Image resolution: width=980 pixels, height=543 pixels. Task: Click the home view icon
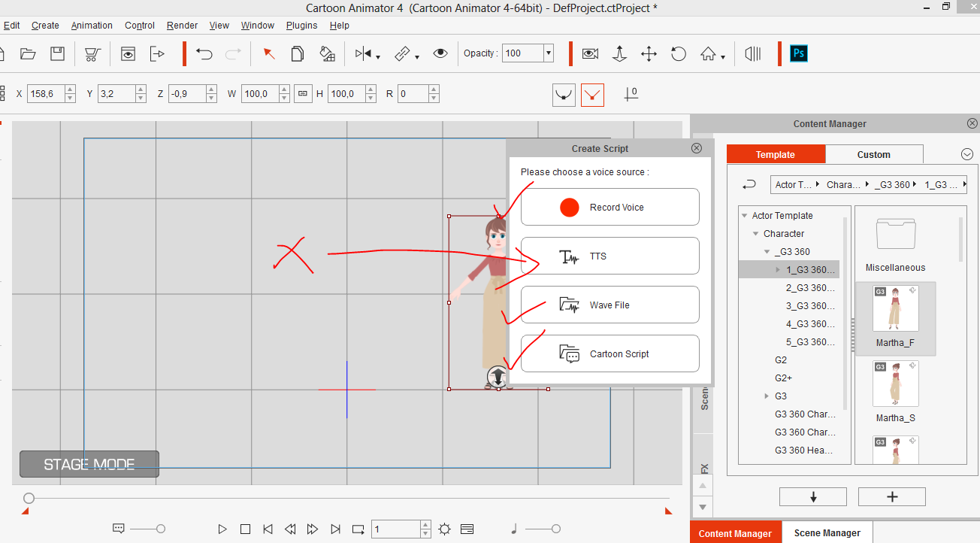point(708,53)
